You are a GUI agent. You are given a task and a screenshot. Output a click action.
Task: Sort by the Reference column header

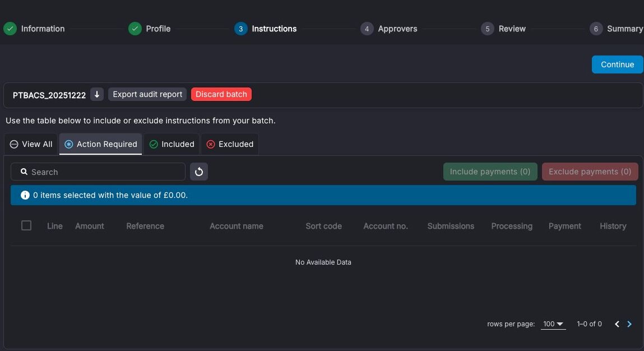(x=145, y=226)
